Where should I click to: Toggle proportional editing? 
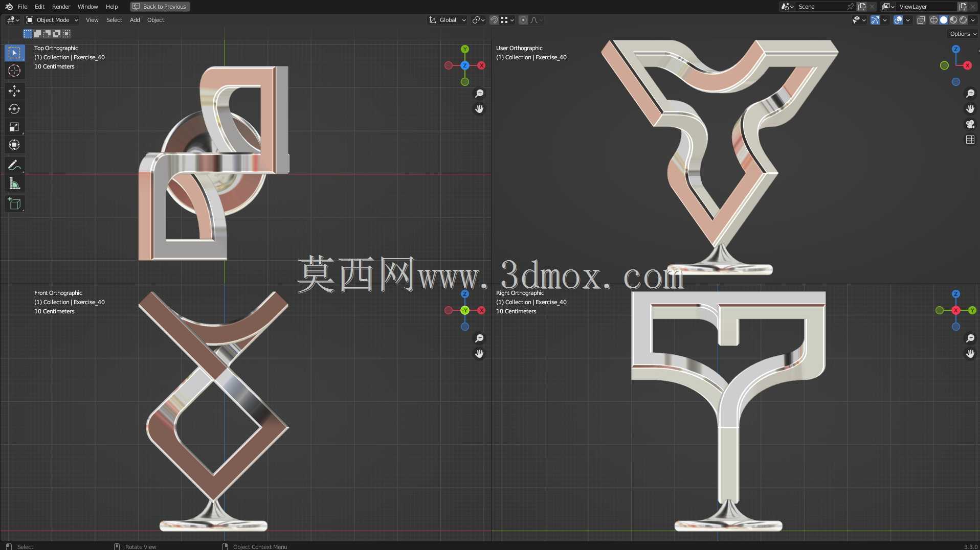pyautogui.click(x=523, y=20)
